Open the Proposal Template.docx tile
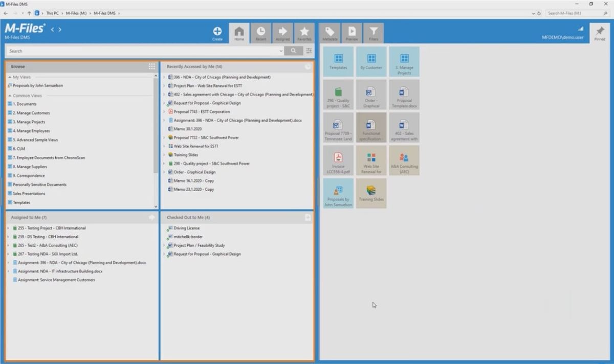The image size is (614, 364). 404,94
